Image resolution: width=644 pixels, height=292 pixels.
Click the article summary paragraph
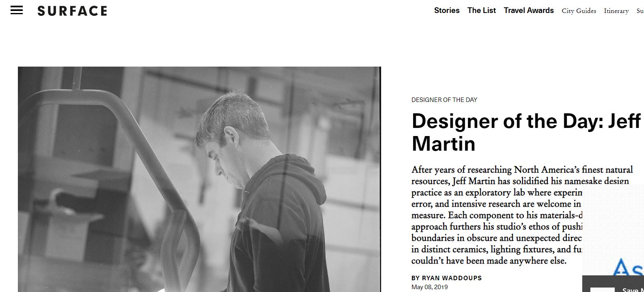coord(522,215)
